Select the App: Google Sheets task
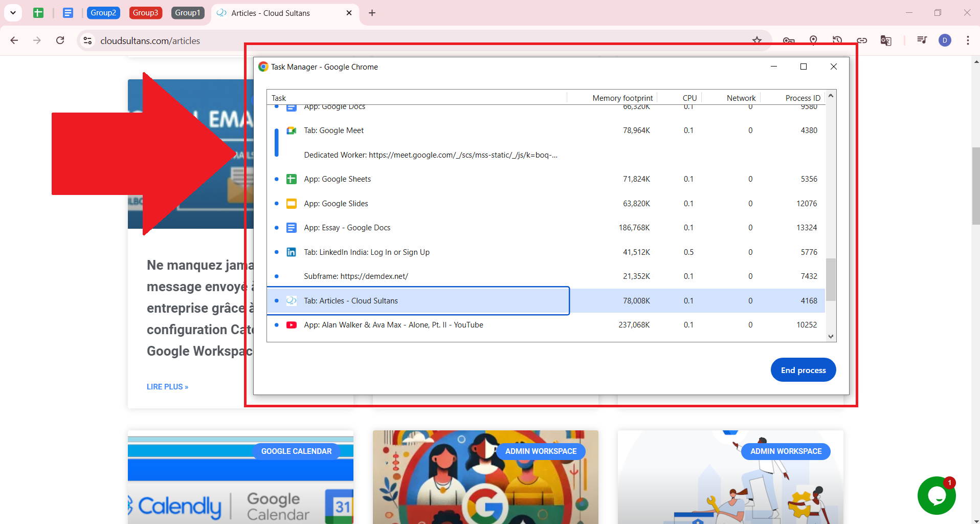 click(546, 179)
